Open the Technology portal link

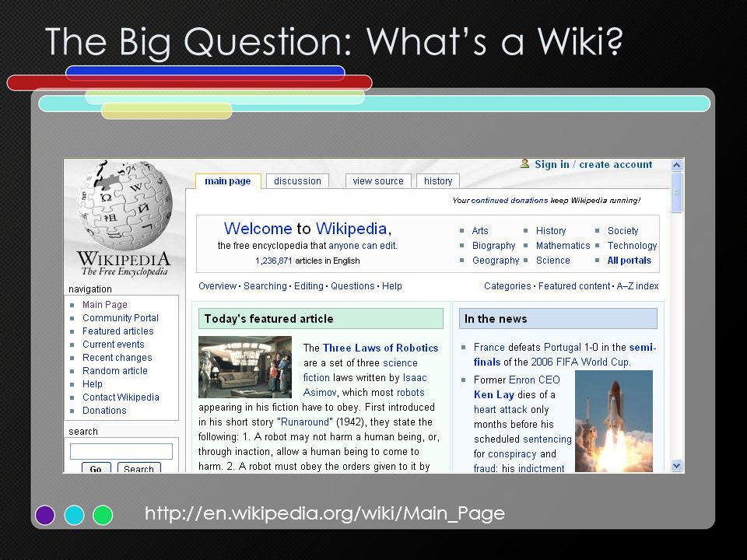(632, 246)
